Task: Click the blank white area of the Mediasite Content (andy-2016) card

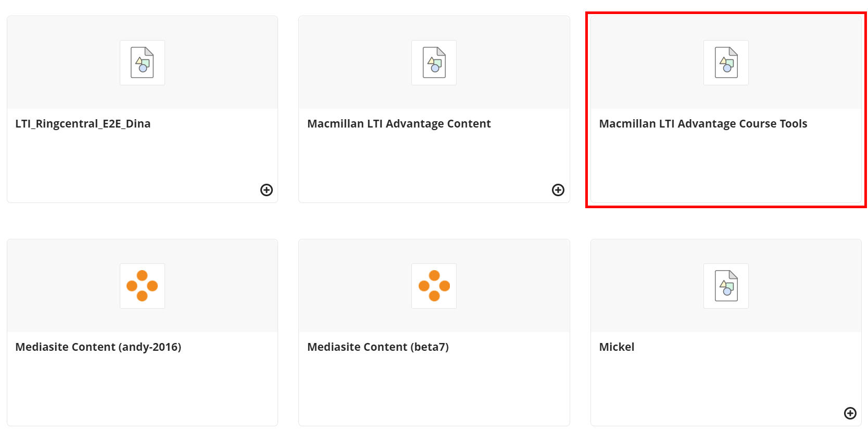Action: pos(142,390)
